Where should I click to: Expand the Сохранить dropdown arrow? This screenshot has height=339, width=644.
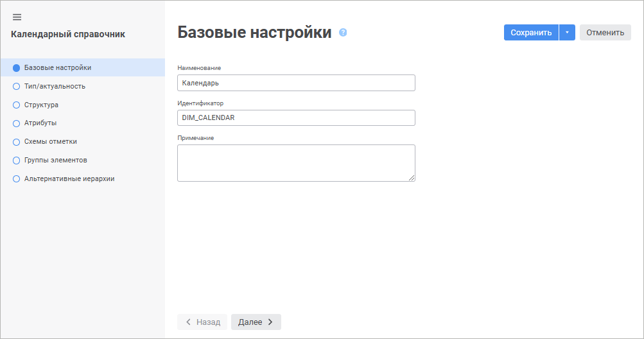[567, 33]
